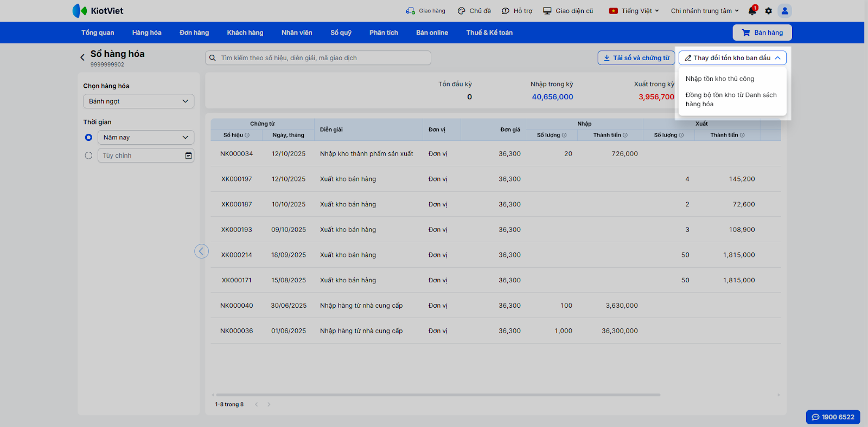
Task: Click the Bán hàng button
Action: pyautogui.click(x=762, y=33)
